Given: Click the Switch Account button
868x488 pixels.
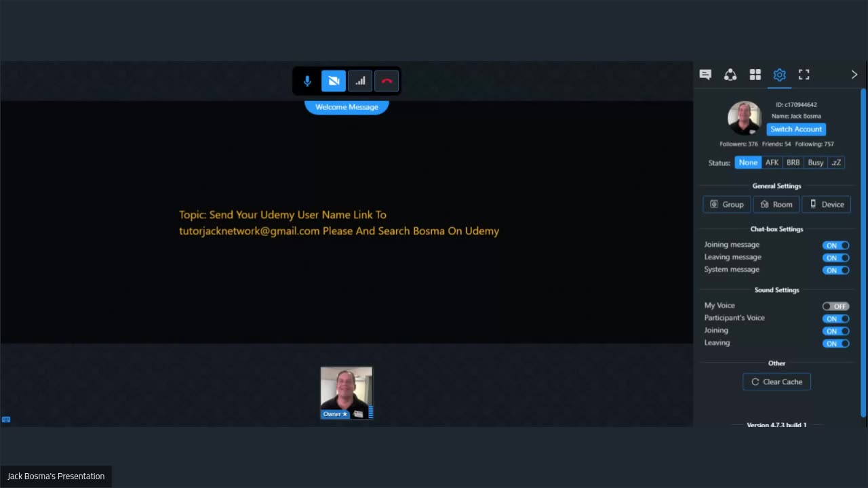Looking at the screenshot, I should coord(796,129).
